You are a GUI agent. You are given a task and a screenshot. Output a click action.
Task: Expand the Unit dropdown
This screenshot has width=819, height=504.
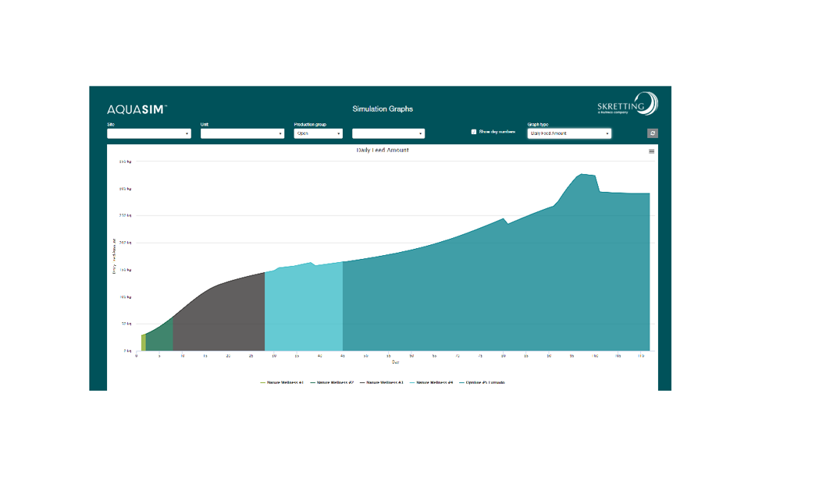[x=242, y=133]
